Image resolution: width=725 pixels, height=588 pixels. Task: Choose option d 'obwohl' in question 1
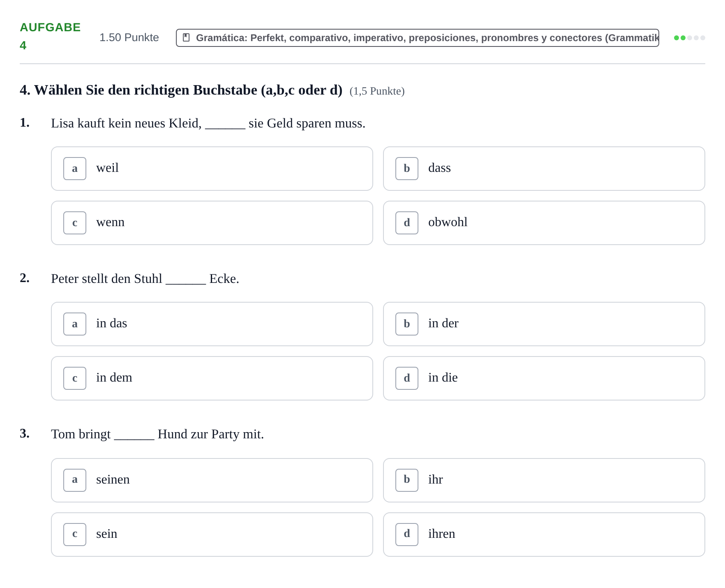pos(544,223)
